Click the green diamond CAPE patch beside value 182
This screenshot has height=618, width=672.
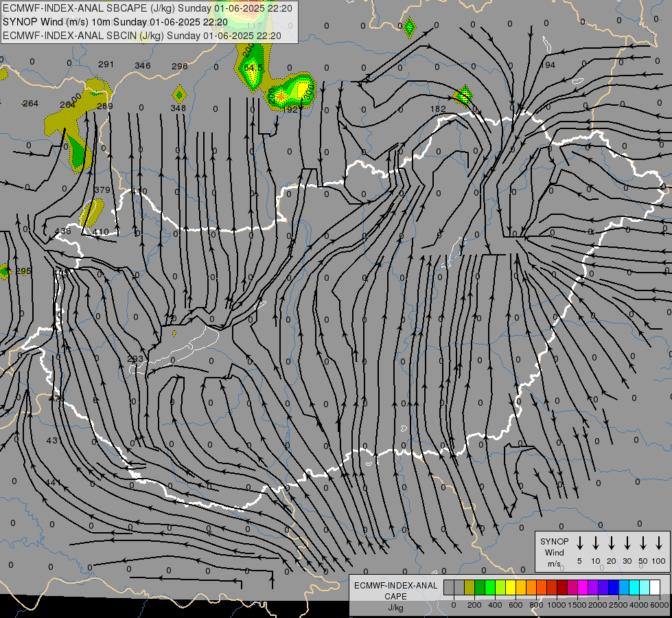[x=464, y=95]
